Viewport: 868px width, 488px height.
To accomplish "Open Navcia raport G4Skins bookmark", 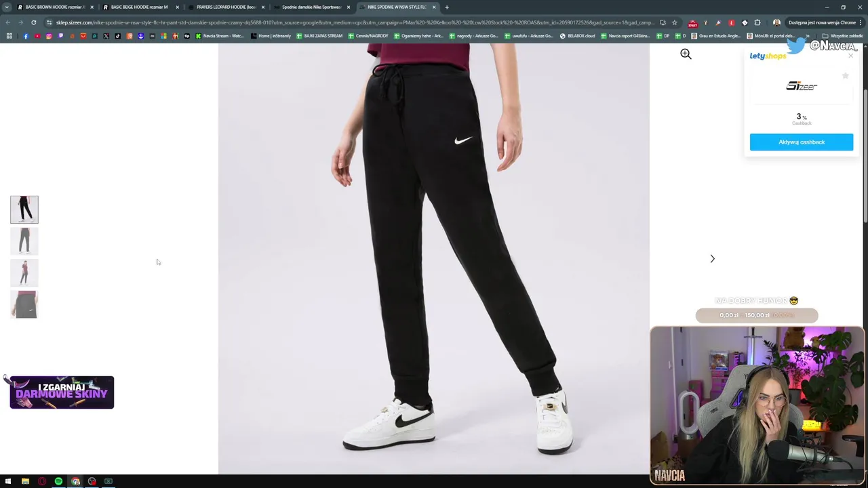I will 625,36.
